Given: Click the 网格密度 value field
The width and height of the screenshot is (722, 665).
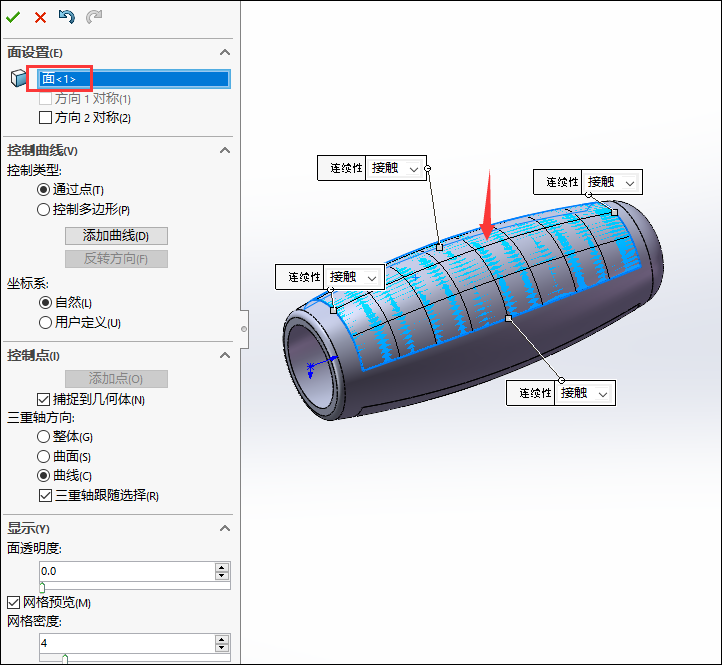Looking at the screenshot, I should 127,643.
